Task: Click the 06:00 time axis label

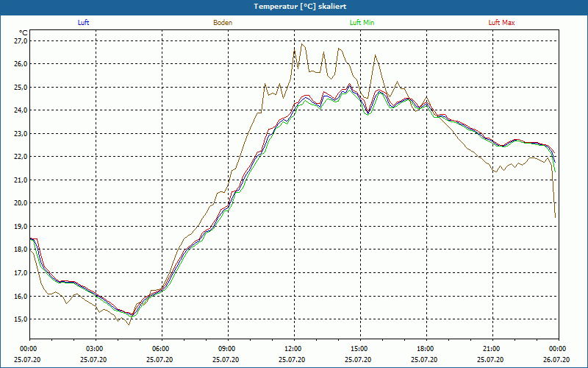Action: [162, 349]
